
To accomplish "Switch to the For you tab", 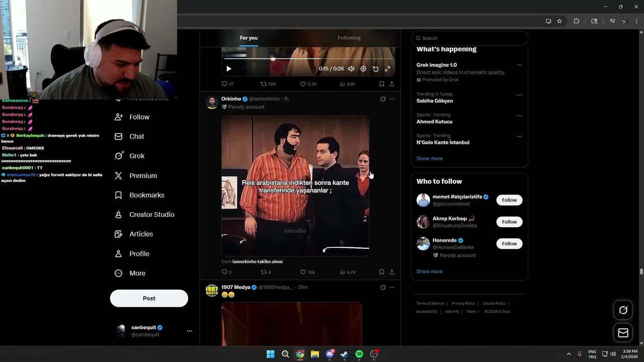I will pyautogui.click(x=249, y=38).
